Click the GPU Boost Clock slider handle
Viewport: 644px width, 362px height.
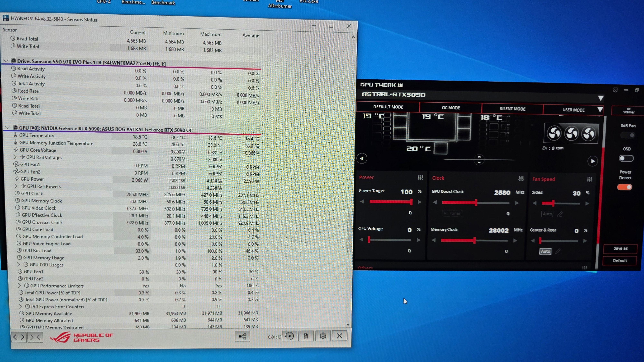(476, 203)
